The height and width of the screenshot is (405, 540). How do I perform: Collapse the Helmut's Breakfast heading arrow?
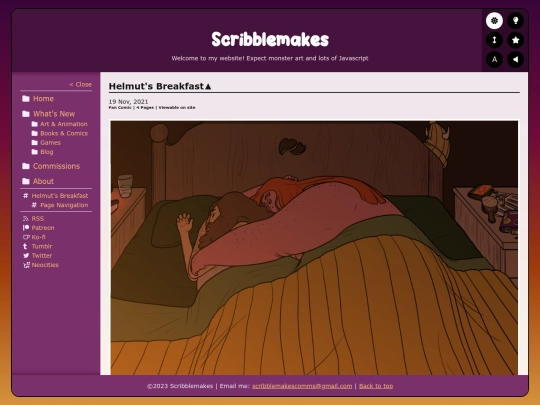tap(208, 86)
